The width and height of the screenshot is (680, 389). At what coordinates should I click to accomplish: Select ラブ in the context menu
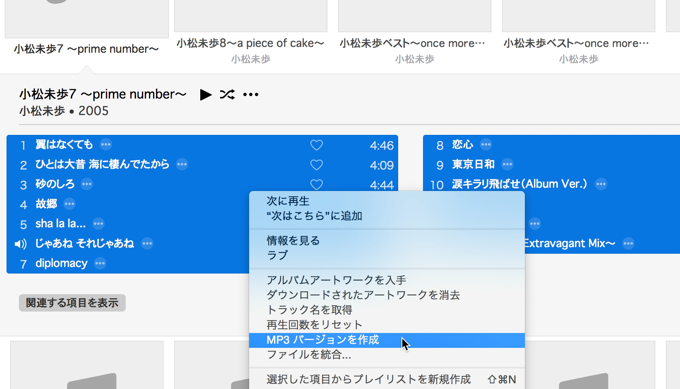pyautogui.click(x=387, y=255)
